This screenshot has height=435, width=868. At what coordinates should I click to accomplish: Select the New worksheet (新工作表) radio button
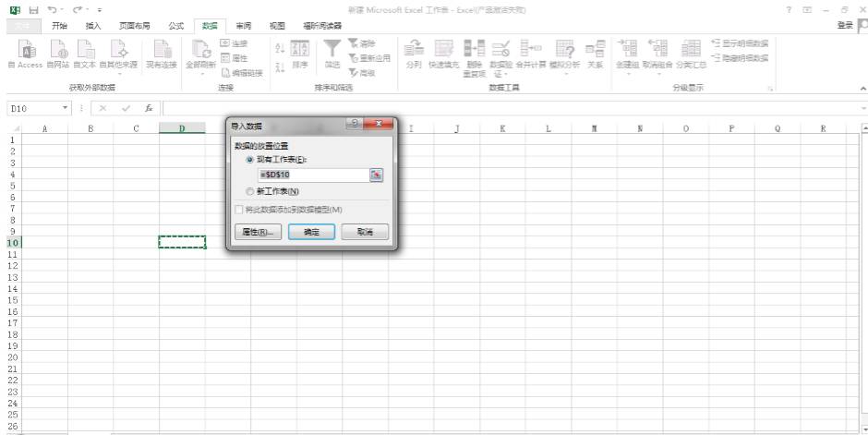click(250, 191)
